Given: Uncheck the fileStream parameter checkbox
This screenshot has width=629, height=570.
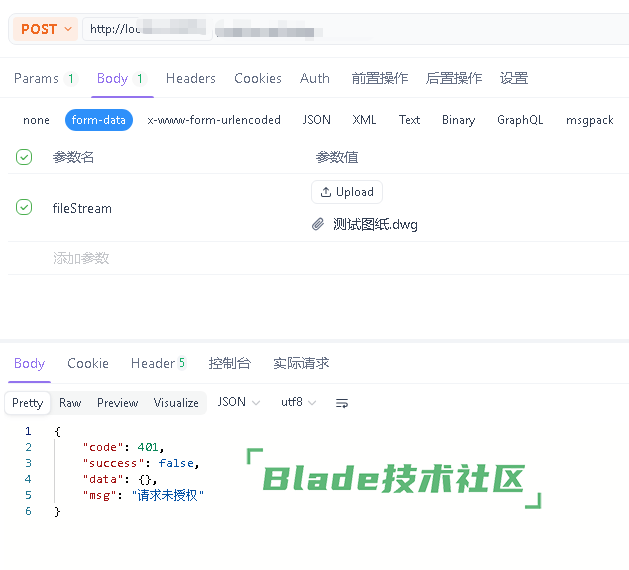Looking at the screenshot, I should [24, 208].
